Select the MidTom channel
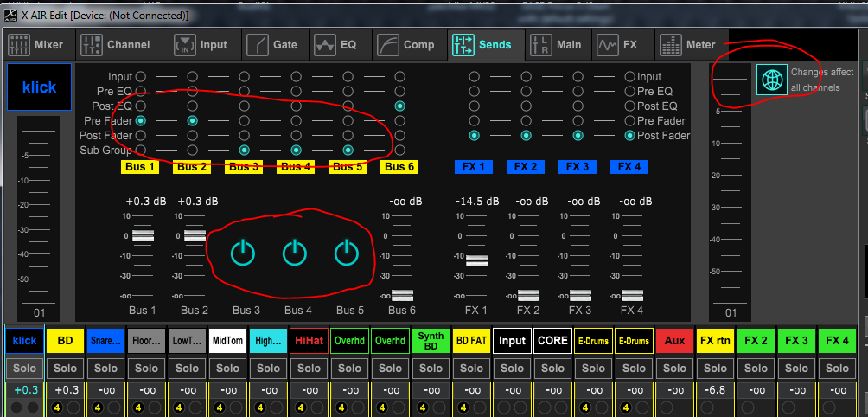Image resolution: width=868 pixels, height=417 pixels. (x=227, y=341)
